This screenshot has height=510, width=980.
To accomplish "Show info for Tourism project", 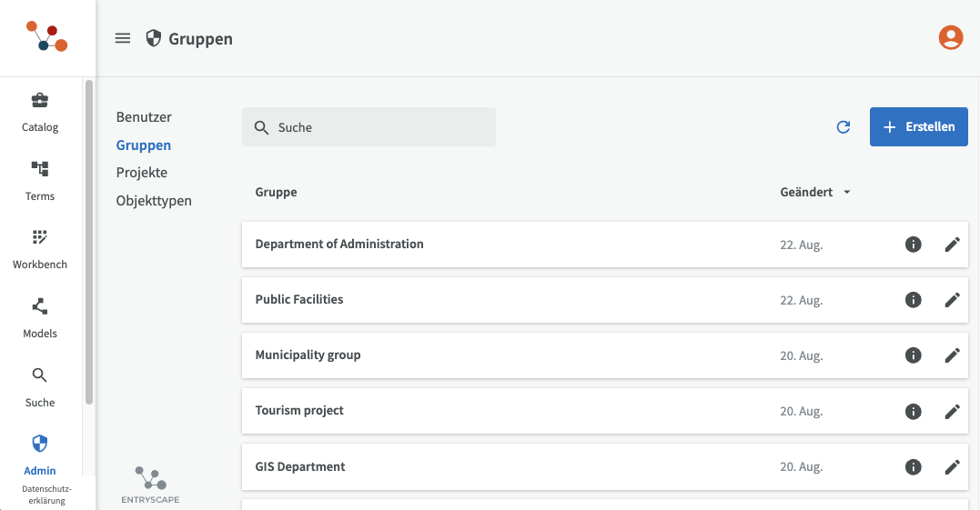I will (914, 411).
